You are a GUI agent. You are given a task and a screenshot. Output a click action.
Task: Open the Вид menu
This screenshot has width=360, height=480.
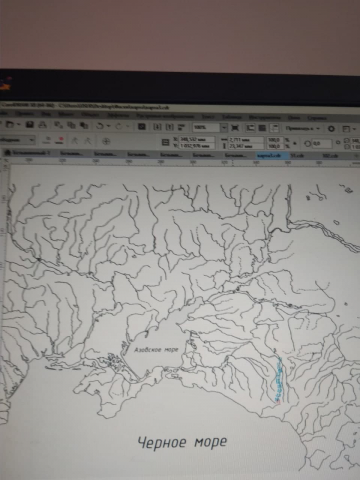coord(46,114)
